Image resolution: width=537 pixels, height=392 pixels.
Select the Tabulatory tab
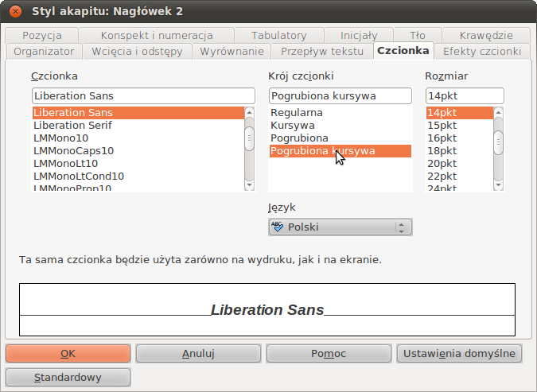[278, 36]
